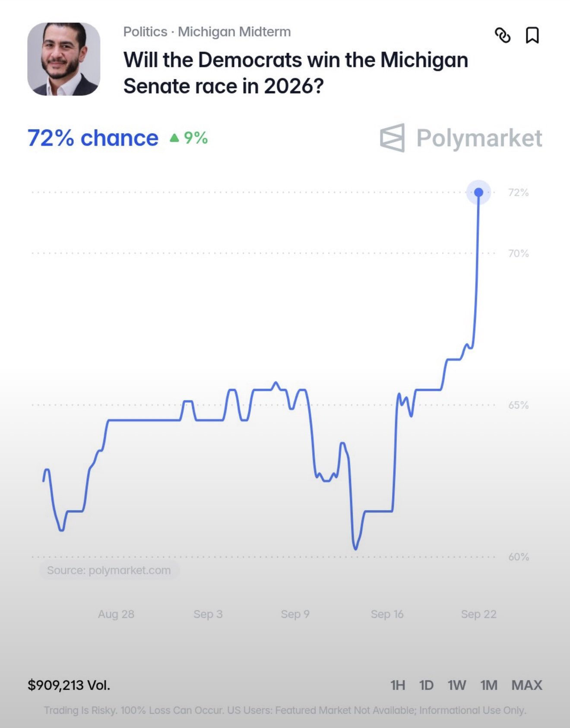Click the Sep 16 date axis label

pos(387,614)
